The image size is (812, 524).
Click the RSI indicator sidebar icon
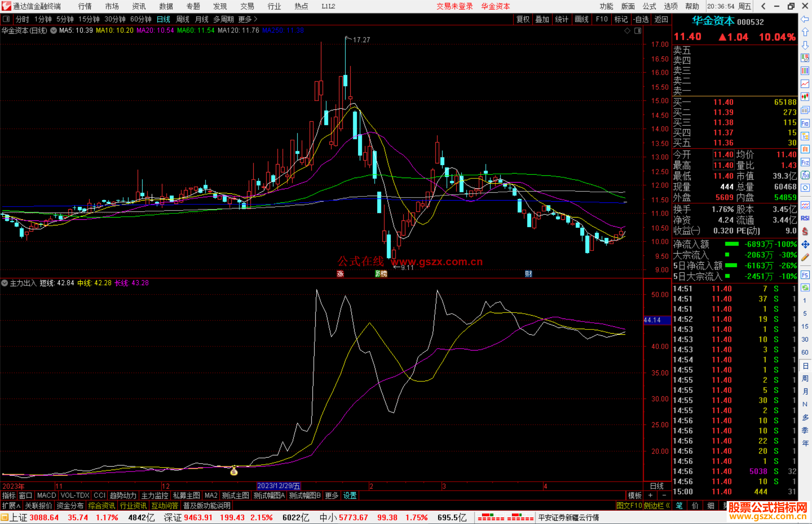point(805,218)
